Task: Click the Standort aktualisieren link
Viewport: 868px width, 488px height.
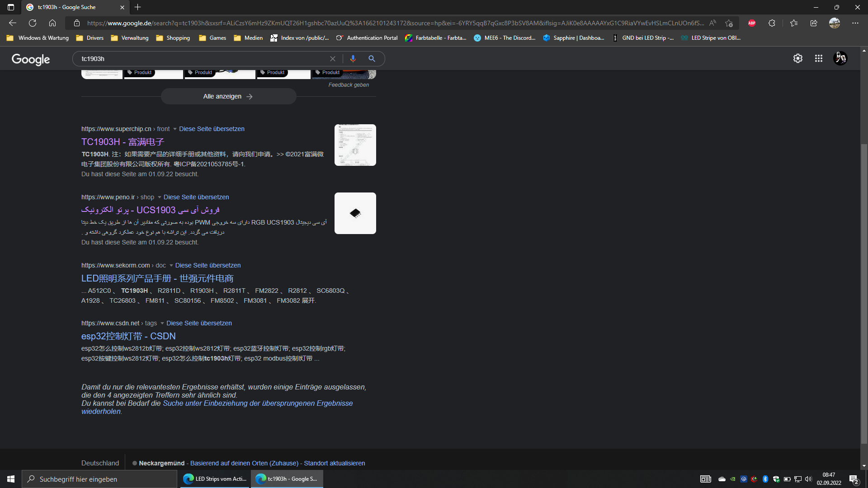Action: [334, 463]
